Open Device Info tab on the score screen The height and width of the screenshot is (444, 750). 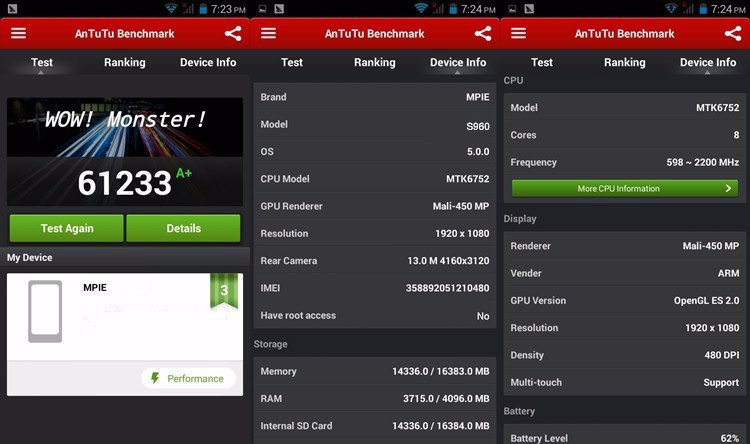(208, 62)
